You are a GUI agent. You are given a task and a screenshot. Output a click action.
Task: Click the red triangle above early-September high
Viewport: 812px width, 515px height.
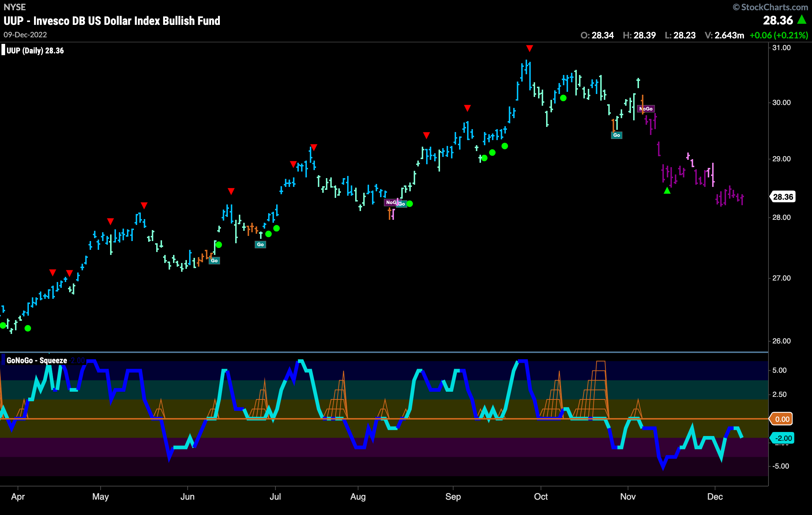pyautogui.click(x=467, y=108)
